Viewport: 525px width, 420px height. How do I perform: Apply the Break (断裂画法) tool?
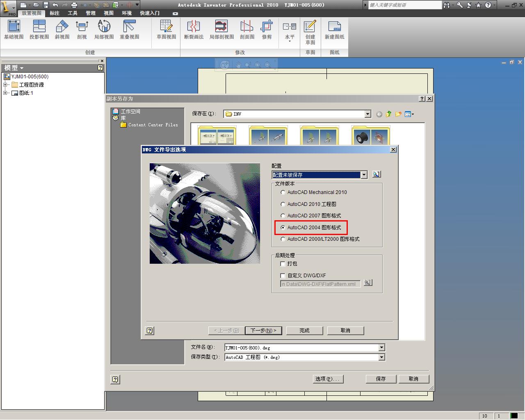(194, 30)
